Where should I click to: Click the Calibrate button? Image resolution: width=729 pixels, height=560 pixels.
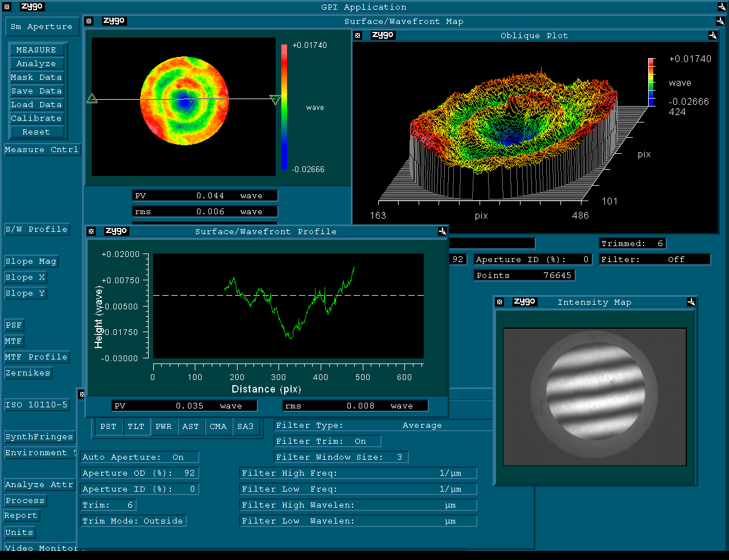pyautogui.click(x=36, y=118)
